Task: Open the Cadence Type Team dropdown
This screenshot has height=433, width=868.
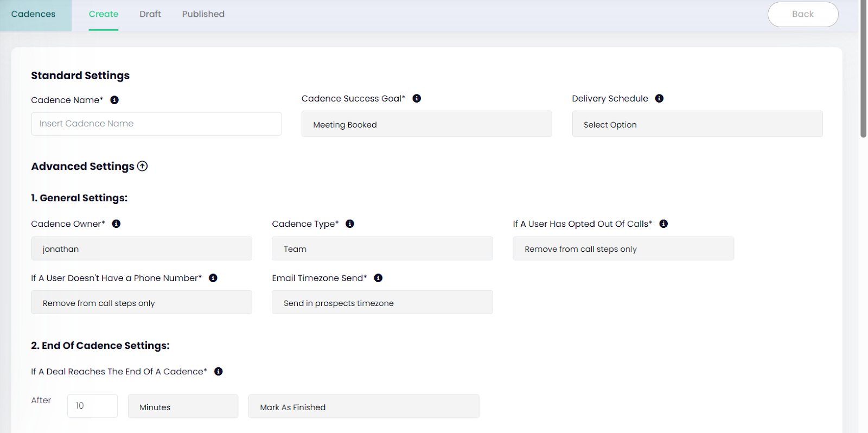Action: coord(382,249)
